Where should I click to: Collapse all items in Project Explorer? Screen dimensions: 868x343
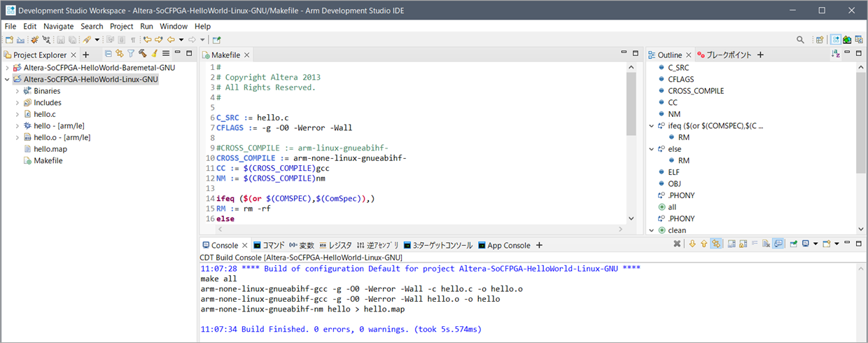click(108, 54)
